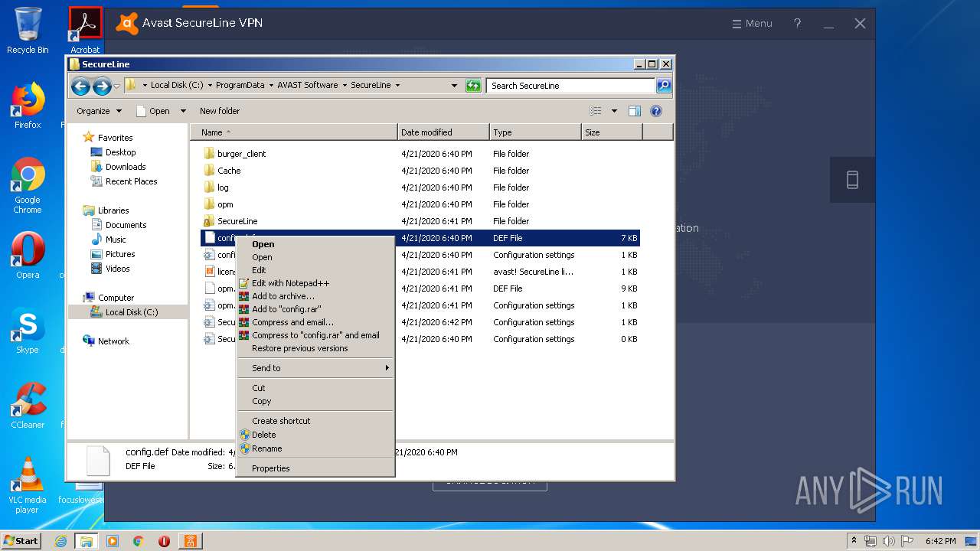Open Recycle Bin desktop icon
The height and width of the screenshot is (551, 980).
click(x=28, y=31)
